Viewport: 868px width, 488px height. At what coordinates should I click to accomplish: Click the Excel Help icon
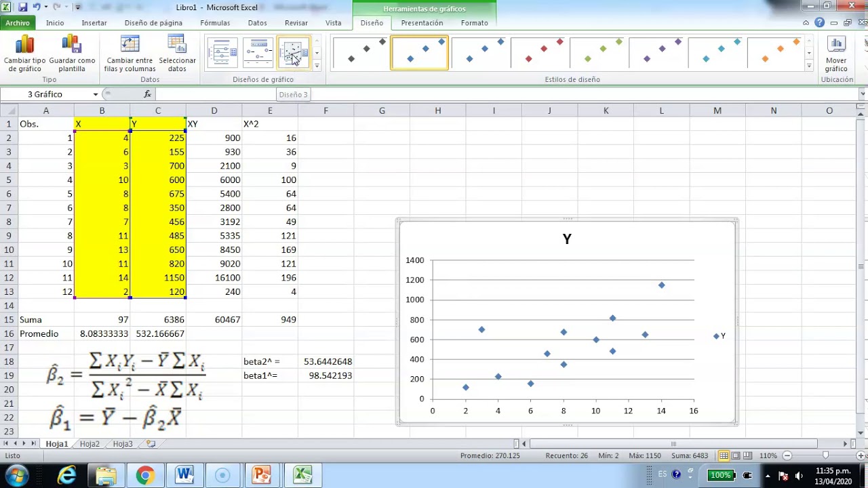click(x=819, y=23)
